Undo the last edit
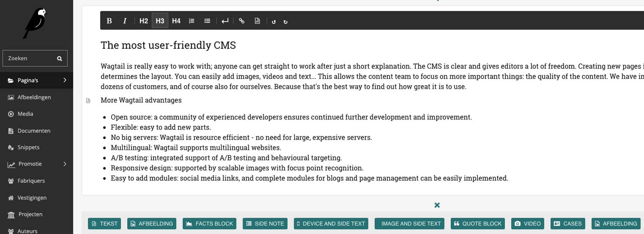 click(274, 22)
